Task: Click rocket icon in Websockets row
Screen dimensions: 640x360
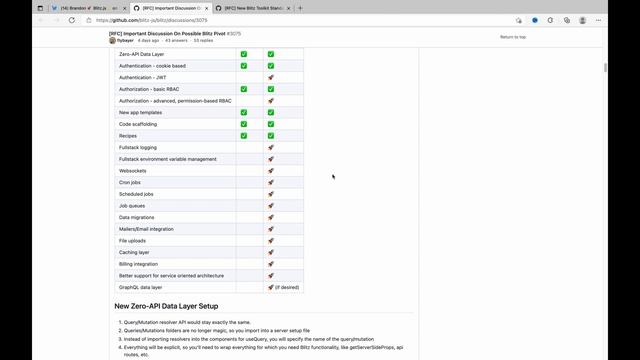Action: click(271, 171)
